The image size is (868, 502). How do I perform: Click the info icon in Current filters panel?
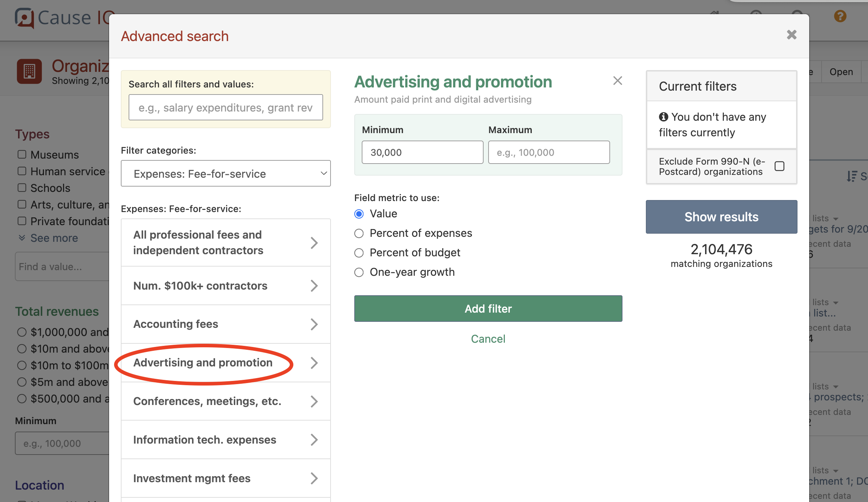pyautogui.click(x=663, y=116)
